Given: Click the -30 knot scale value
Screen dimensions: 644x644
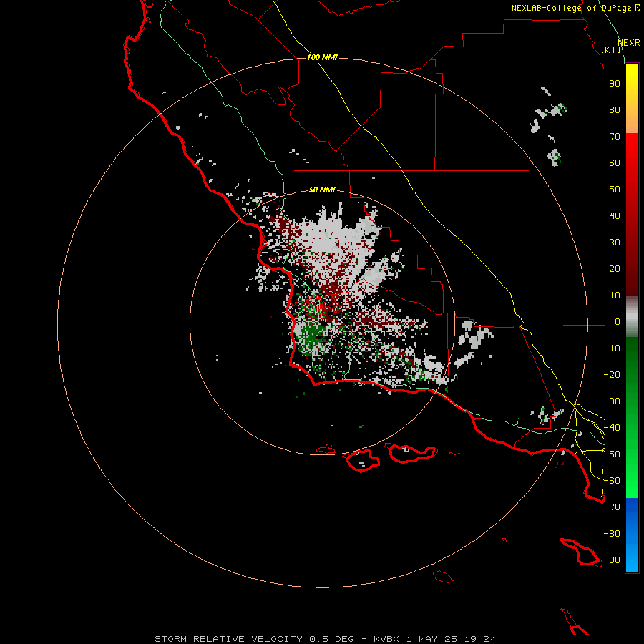Looking at the screenshot, I should (x=612, y=401).
